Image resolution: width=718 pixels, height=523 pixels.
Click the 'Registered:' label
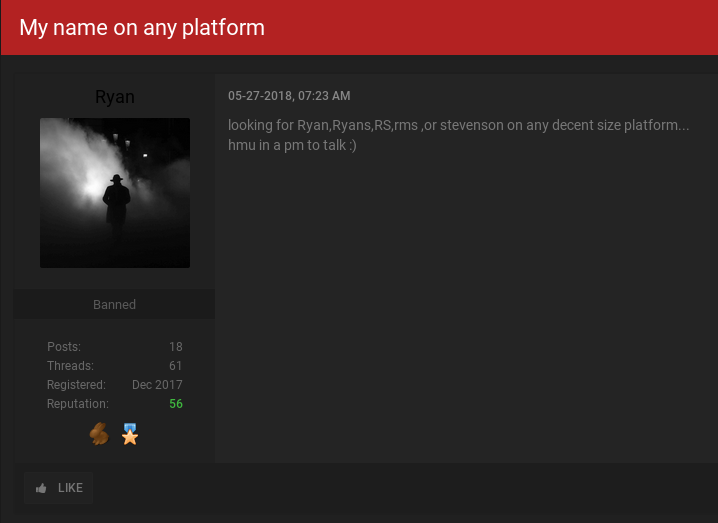76,385
